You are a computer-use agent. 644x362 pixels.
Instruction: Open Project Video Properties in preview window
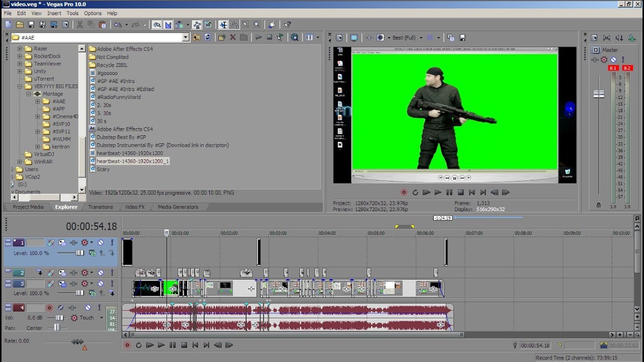tap(339, 38)
